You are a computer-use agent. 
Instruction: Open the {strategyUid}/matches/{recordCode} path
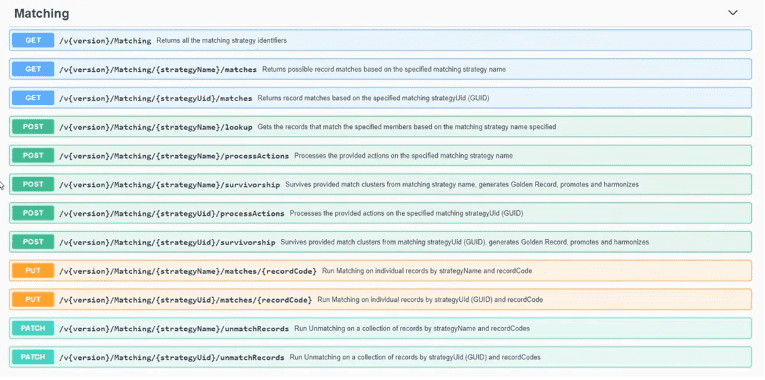[x=185, y=300]
